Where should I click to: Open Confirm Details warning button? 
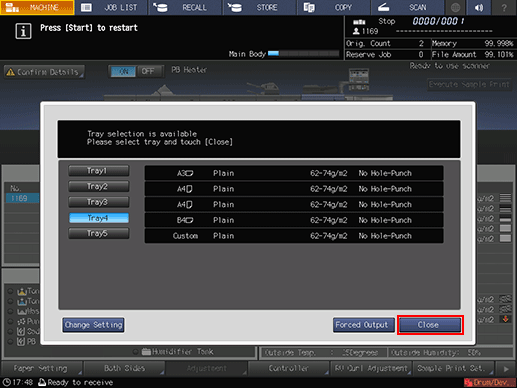point(44,72)
